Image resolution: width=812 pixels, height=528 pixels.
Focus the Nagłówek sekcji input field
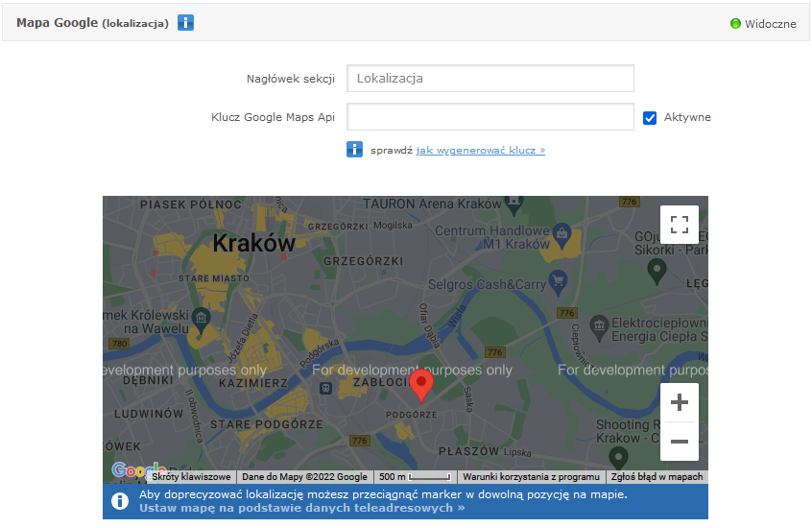490,79
